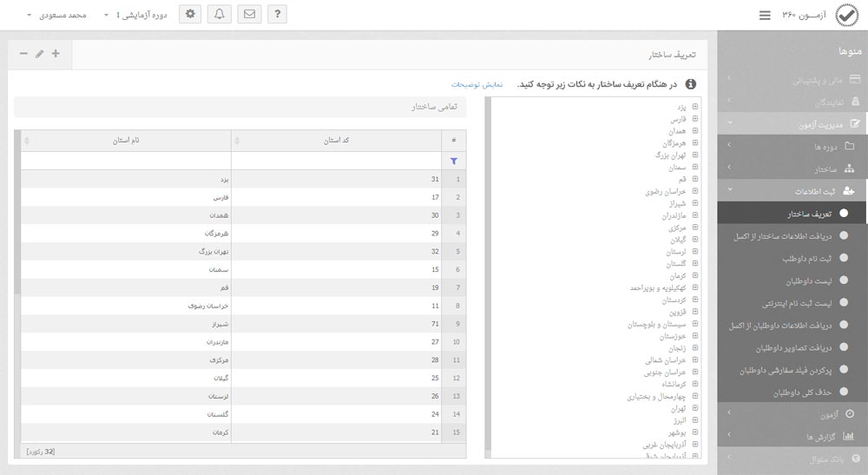Image resolution: width=868 pixels, height=475 pixels.
Task: Click the folder icon of دوره ها
Action: (x=849, y=146)
